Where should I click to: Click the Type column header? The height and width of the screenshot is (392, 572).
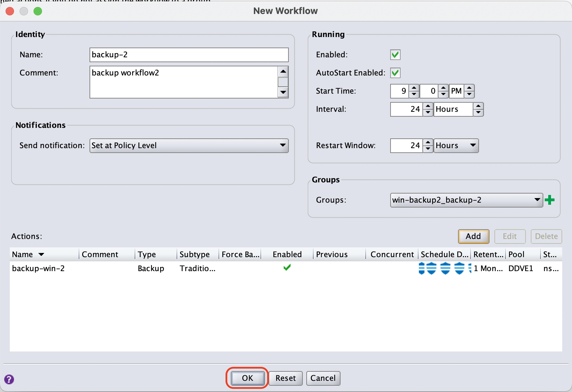point(156,254)
